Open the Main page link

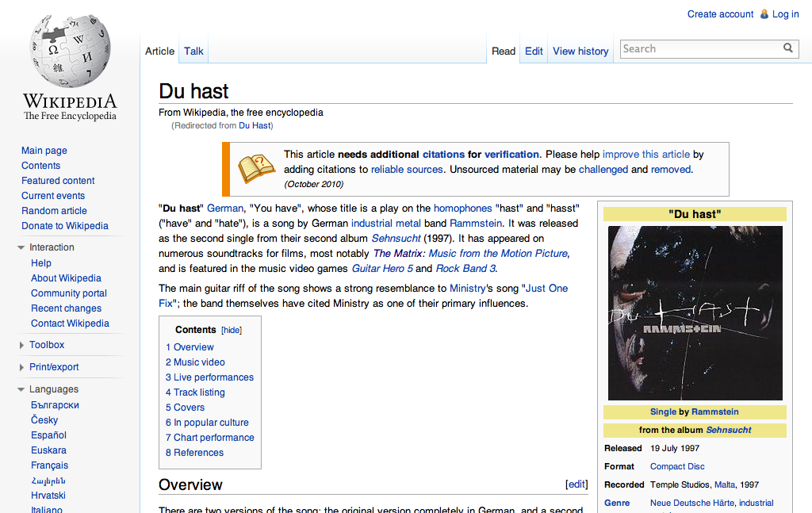pyautogui.click(x=44, y=151)
